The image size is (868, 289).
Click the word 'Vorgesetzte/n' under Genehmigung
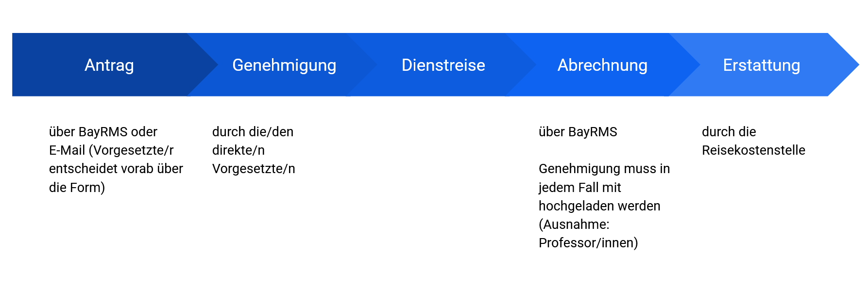click(254, 169)
